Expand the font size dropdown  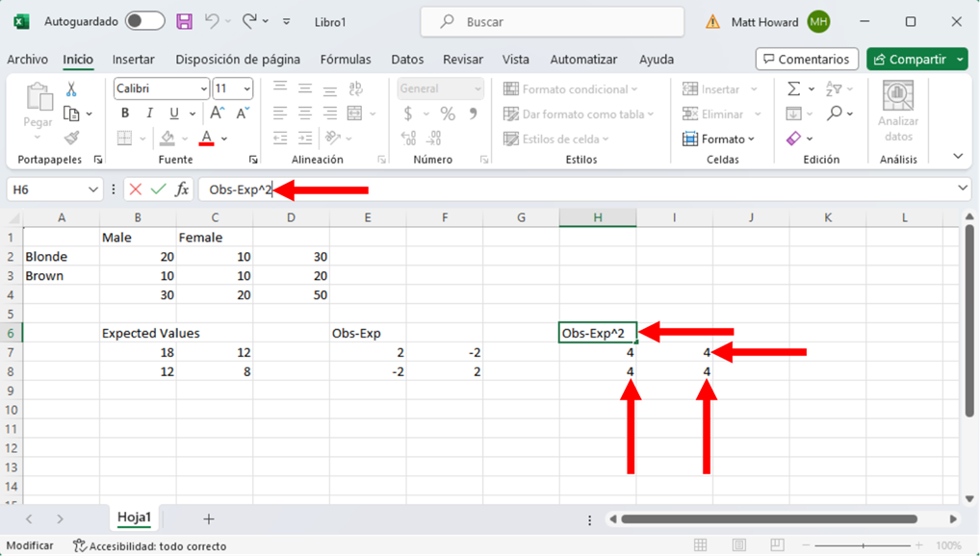click(246, 88)
